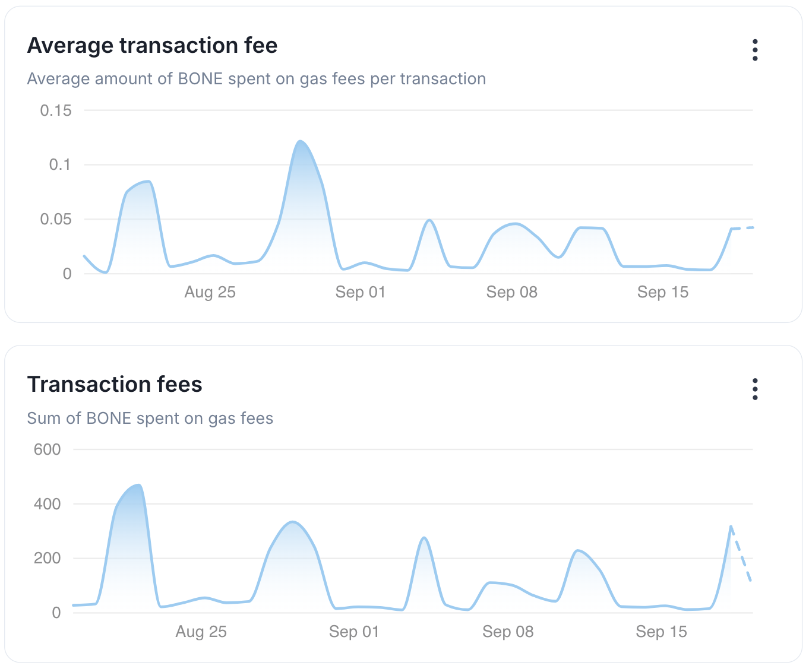Click the 0.15 y-axis label
The width and height of the screenshot is (809, 672).
click(56, 110)
